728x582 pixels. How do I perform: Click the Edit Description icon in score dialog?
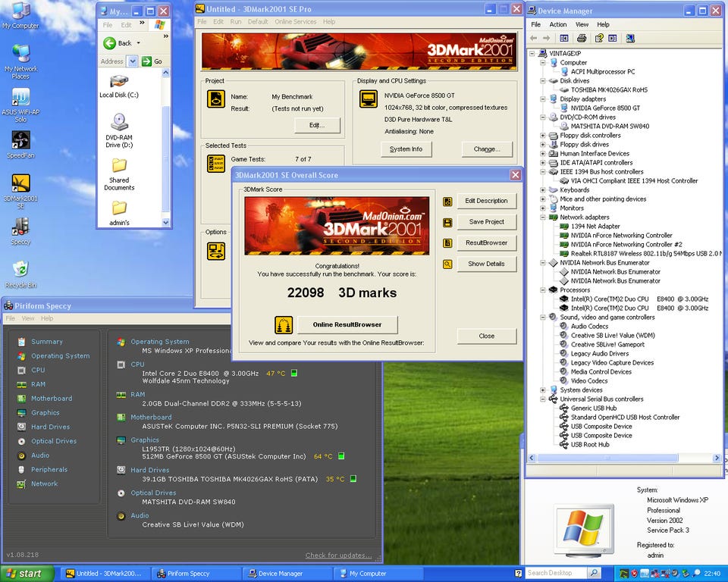(x=447, y=202)
